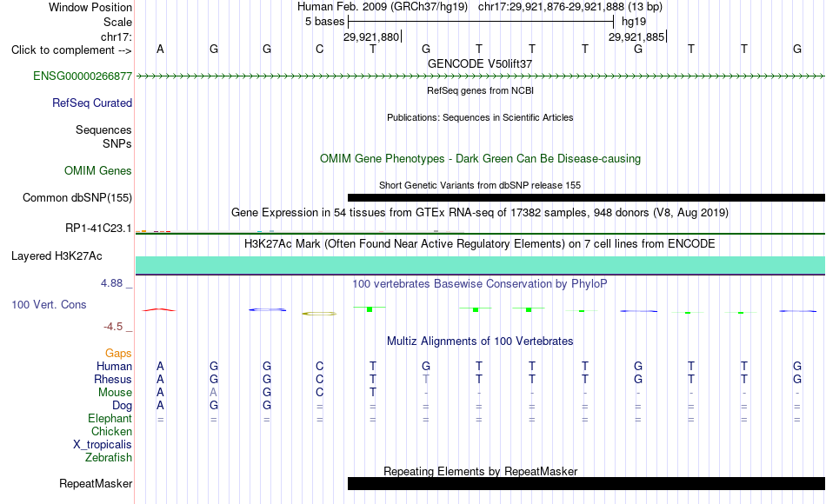The width and height of the screenshot is (826, 504).
Task: Open the GTEx Gene Expression track title
Action: [x=480, y=213]
